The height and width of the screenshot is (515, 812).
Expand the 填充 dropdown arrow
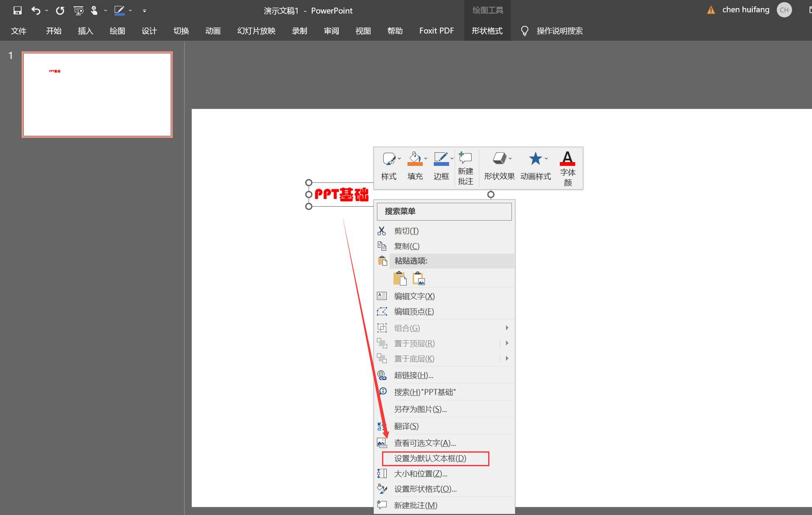pos(426,159)
